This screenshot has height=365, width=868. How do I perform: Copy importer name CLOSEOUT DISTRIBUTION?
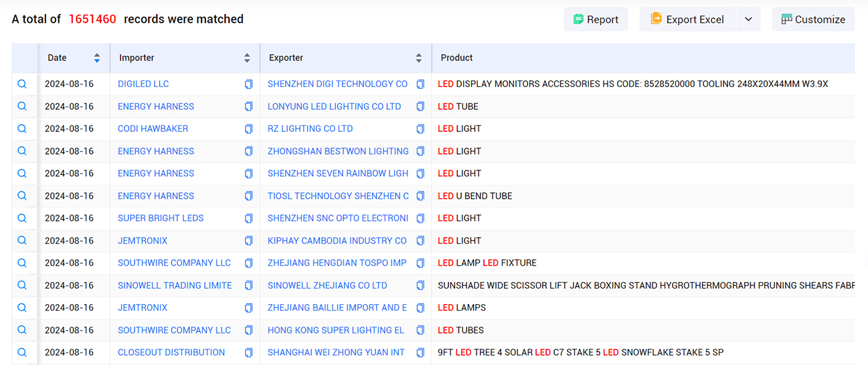tap(249, 352)
